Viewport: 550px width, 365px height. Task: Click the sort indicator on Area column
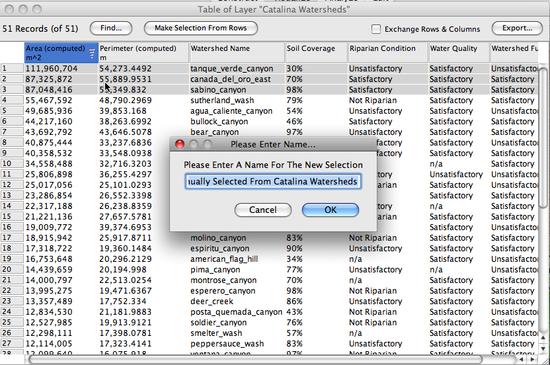click(92, 53)
